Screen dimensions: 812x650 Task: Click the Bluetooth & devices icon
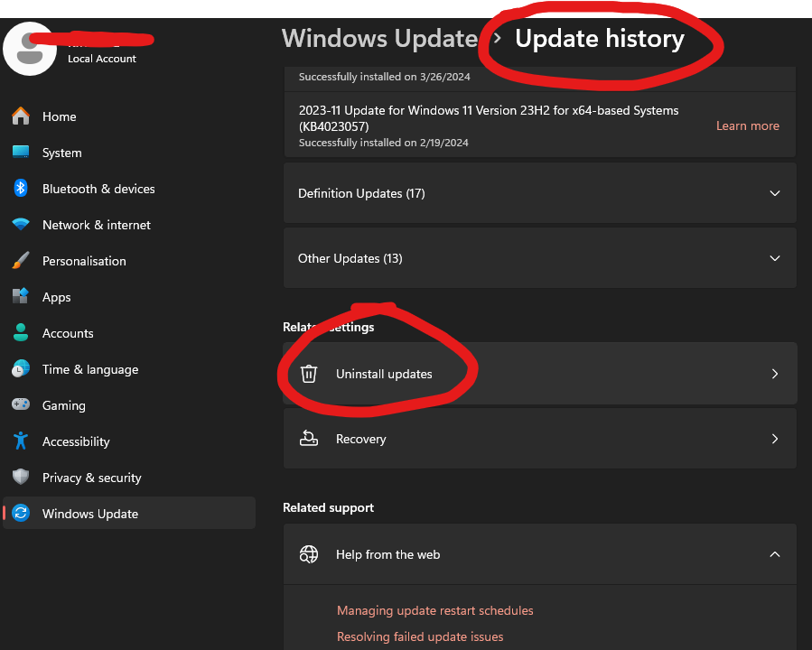tap(21, 189)
